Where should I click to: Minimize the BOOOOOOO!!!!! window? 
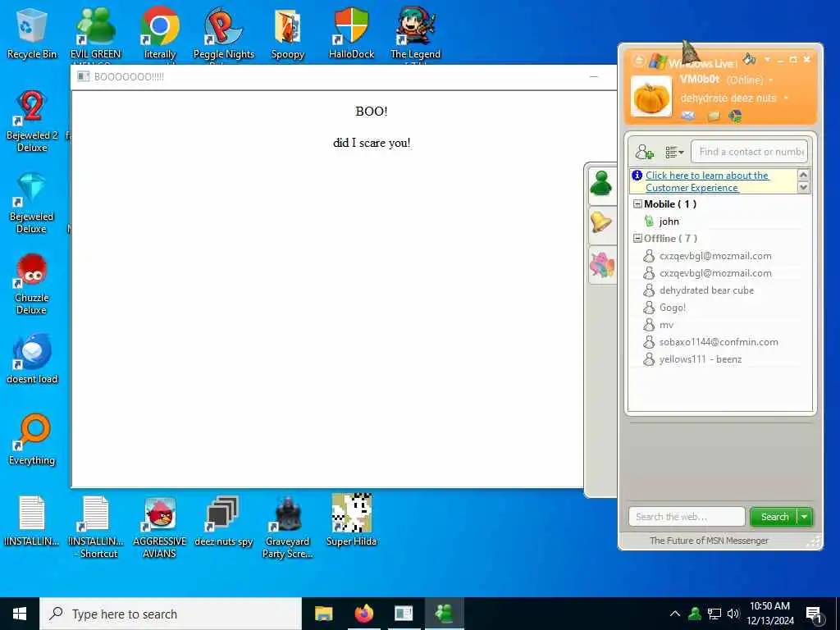tap(594, 76)
